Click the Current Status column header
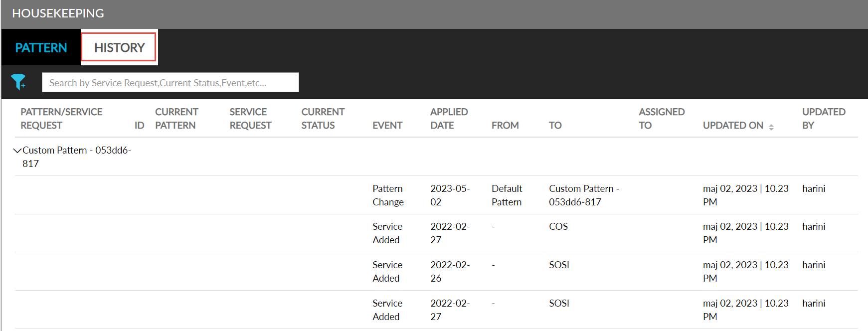The width and height of the screenshot is (868, 331). pyautogui.click(x=323, y=119)
